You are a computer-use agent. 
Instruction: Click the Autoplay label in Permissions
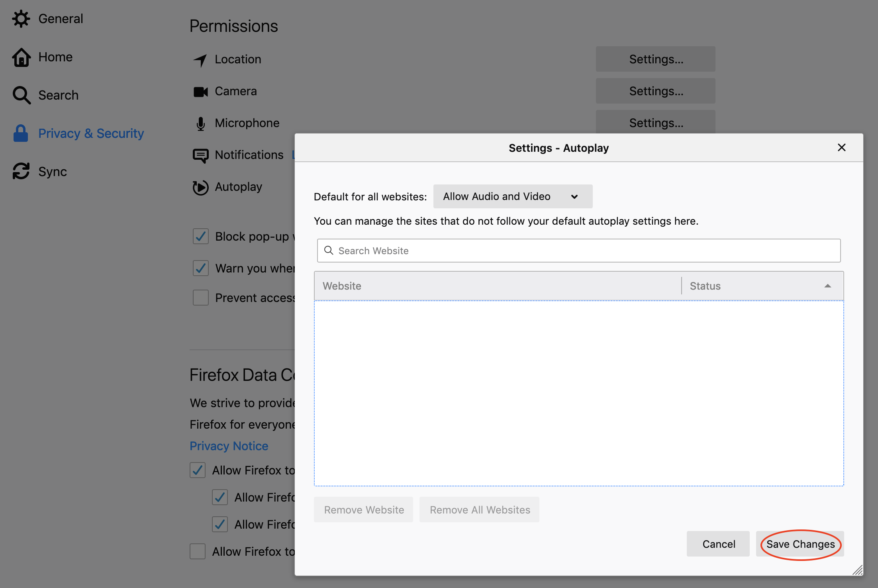[x=238, y=187]
